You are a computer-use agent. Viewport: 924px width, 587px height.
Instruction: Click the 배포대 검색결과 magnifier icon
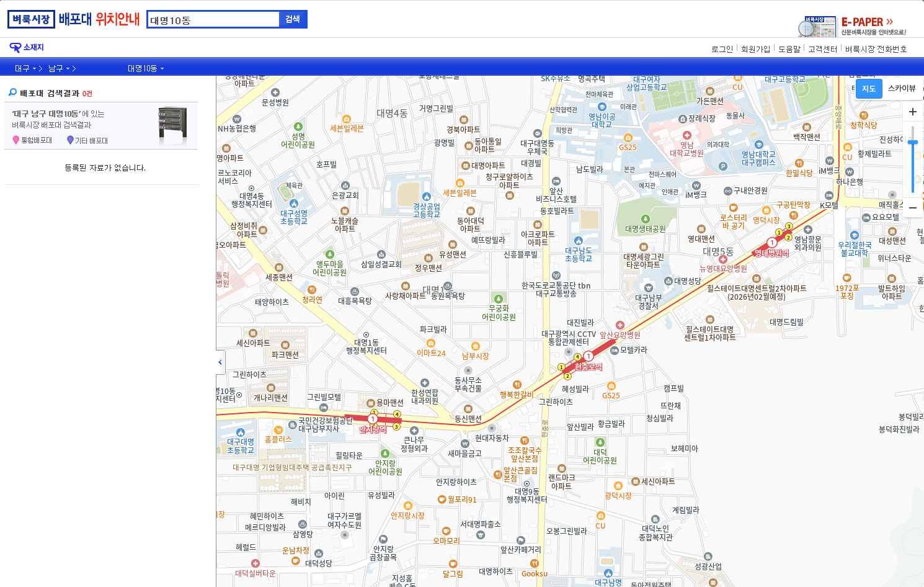12,92
